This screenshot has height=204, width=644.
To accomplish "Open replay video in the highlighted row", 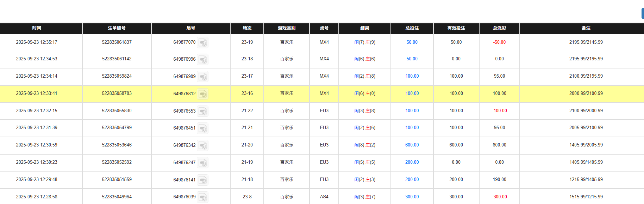I will pos(203,94).
